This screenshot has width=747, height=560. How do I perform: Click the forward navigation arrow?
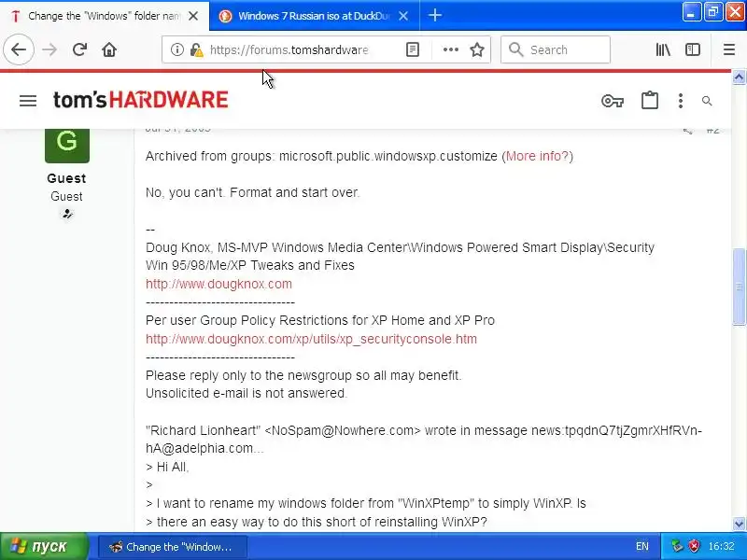tap(49, 49)
